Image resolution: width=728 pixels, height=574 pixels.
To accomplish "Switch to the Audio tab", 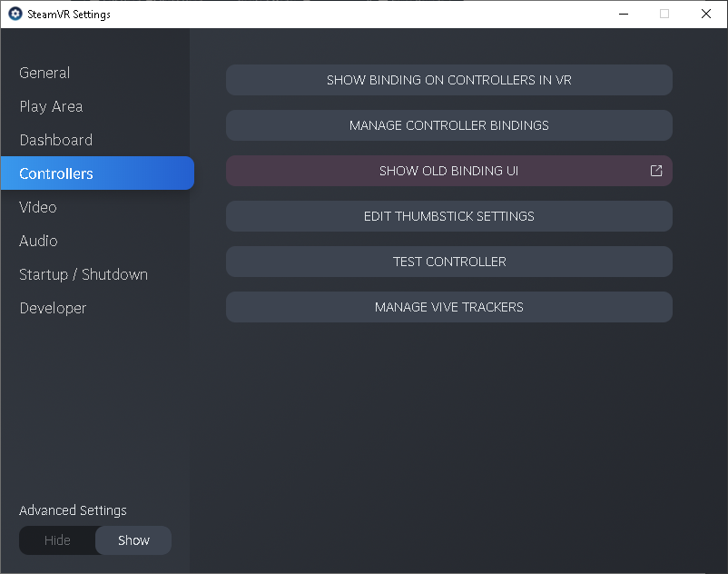I will pos(38,241).
